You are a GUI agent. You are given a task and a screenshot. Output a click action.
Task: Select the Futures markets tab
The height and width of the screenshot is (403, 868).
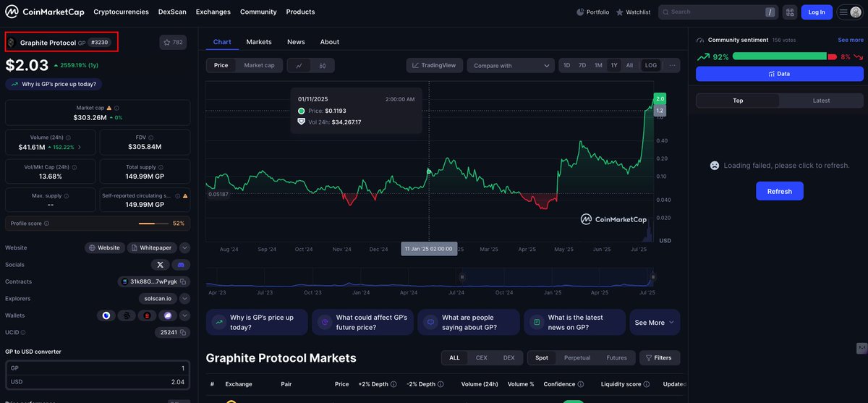pos(617,357)
